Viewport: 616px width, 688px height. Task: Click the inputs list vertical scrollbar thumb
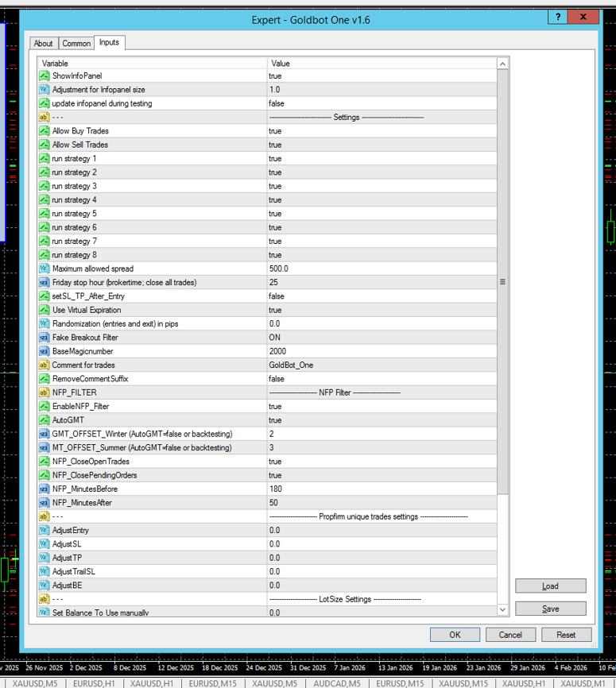pyautogui.click(x=502, y=282)
